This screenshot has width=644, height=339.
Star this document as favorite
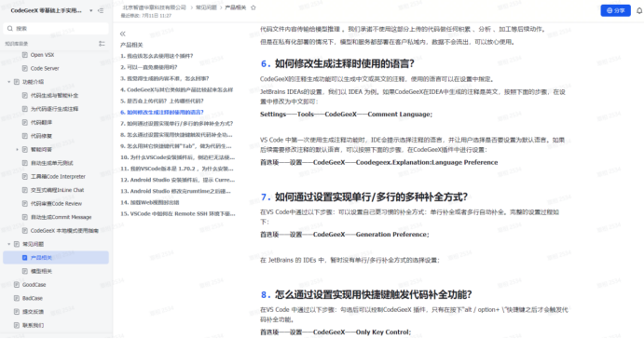pos(253,7)
